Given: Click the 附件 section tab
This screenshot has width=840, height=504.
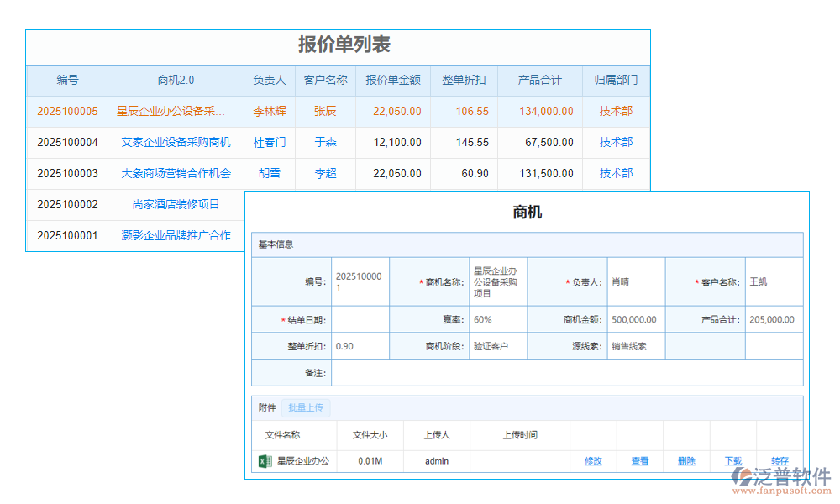Looking at the screenshot, I should tap(267, 407).
